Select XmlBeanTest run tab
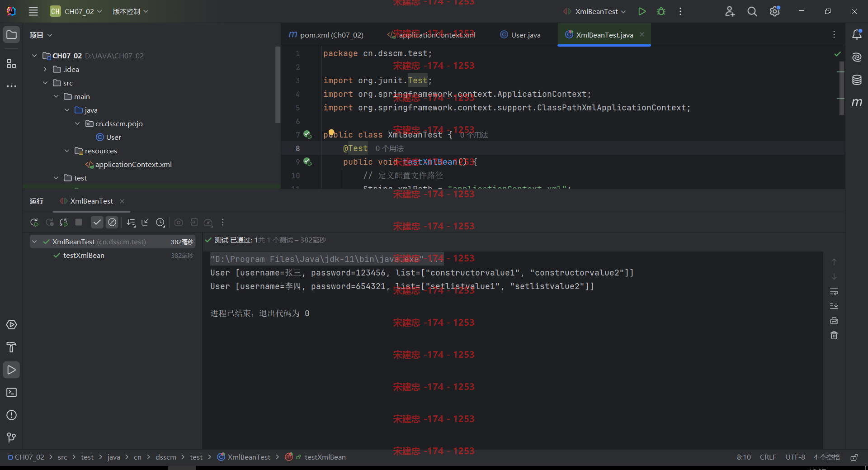 87,201
